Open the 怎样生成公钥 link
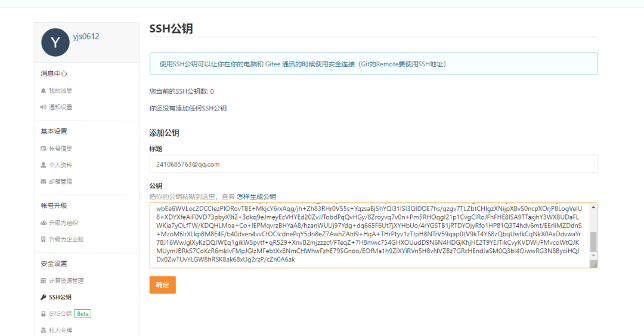Image resolution: width=644 pixels, height=336 pixels. pos(256,197)
